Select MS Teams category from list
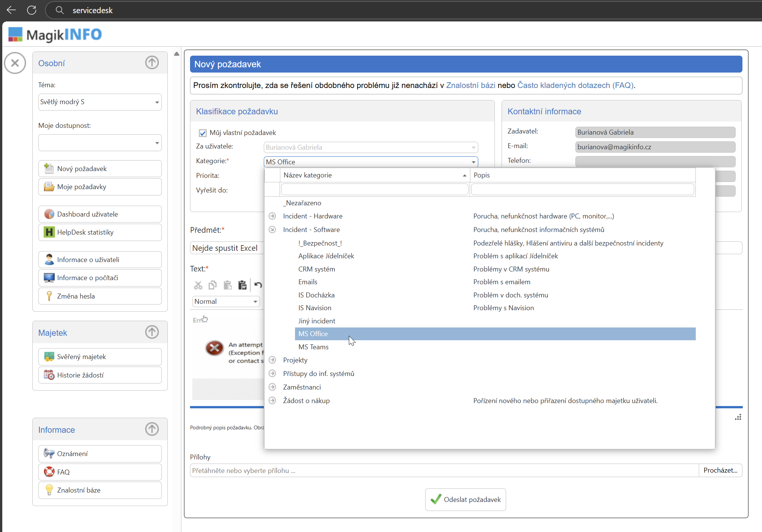Image resolution: width=762 pixels, height=532 pixels. [313, 347]
